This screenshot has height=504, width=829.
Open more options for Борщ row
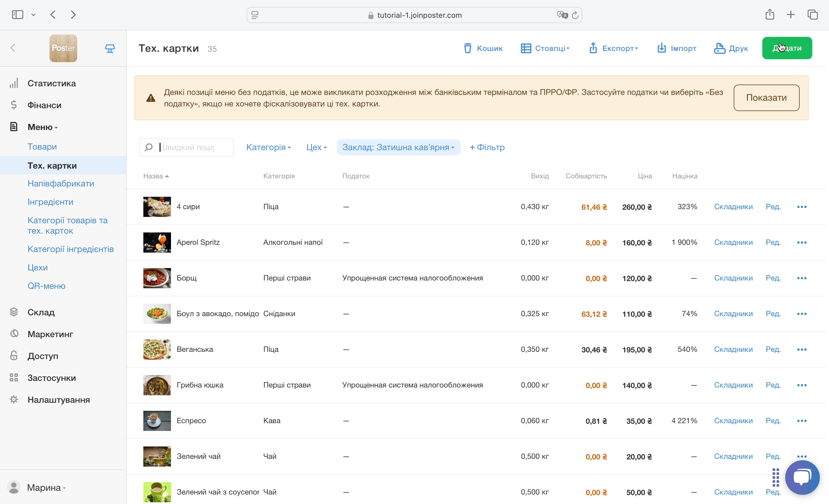[x=802, y=278]
